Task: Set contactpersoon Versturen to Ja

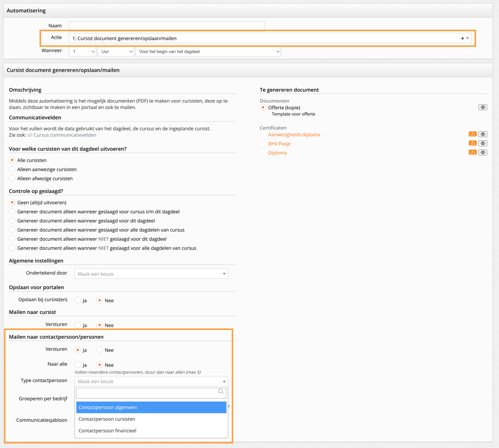Action: tap(78, 350)
